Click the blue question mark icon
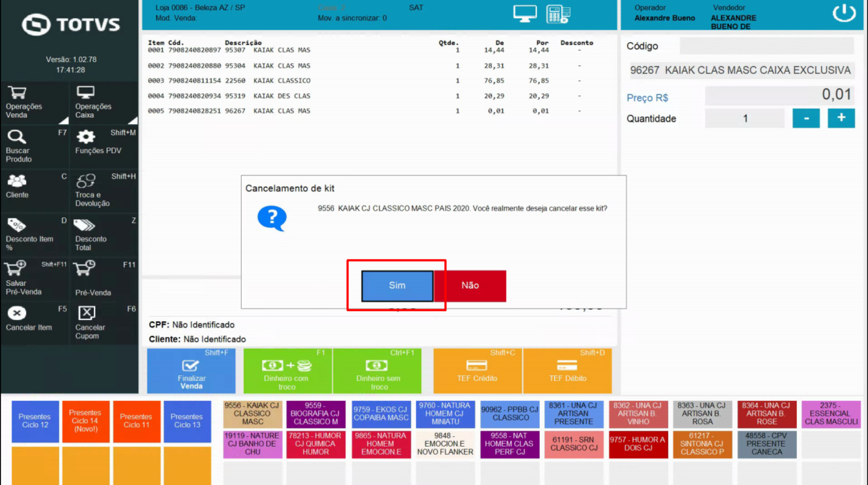The height and width of the screenshot is (485, 868). coord(272,218)
